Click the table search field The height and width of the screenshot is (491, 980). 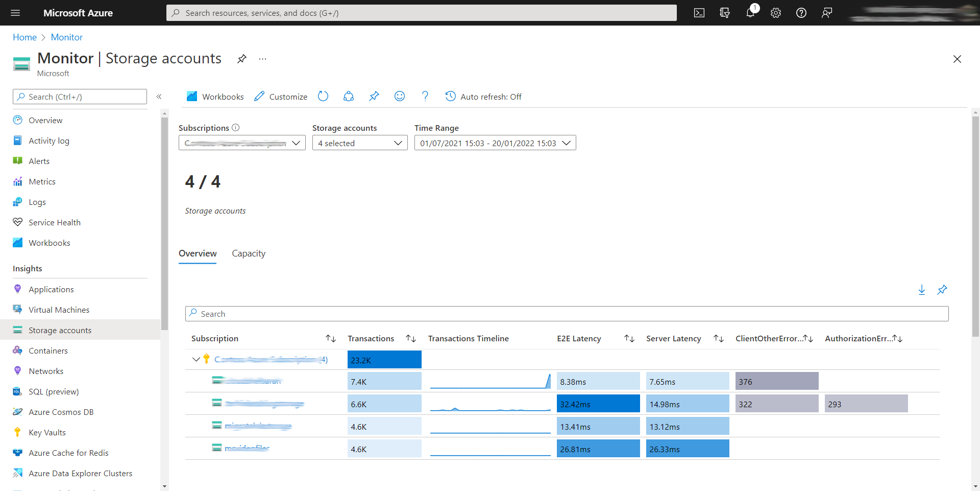567,313
